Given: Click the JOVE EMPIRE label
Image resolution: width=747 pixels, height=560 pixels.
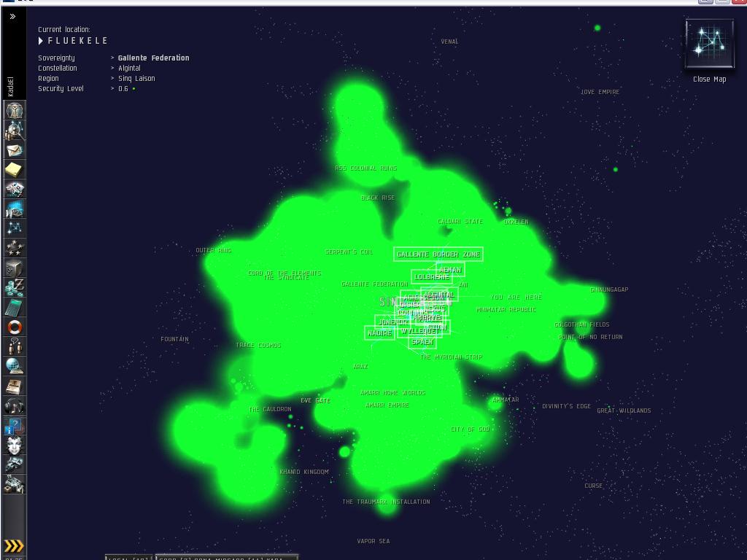Looking at the screenshot, I should click(x=600, y=92).
